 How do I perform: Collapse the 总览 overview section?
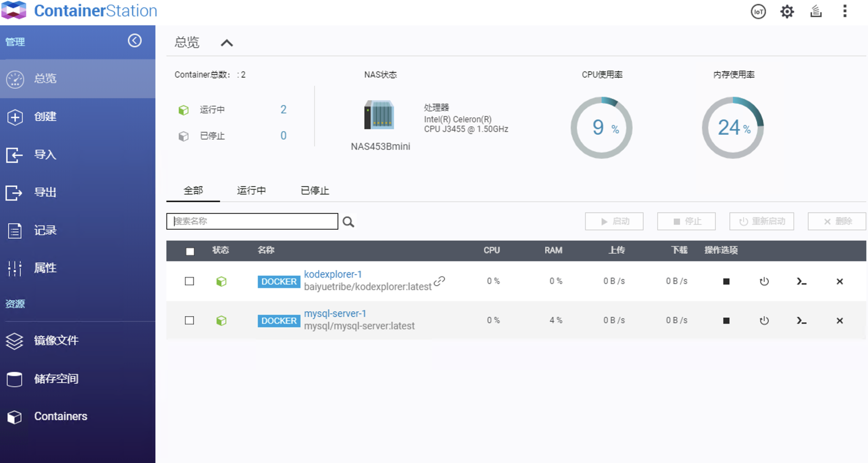click(227, 43)
